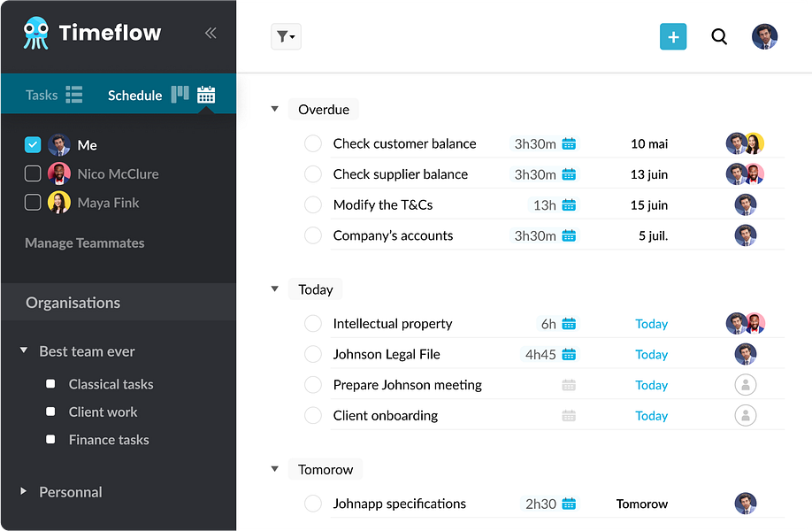This screenshot has height=531, width=812.
Task: Enable the Nico McClure teammate filter
Action: click(32, 173)
